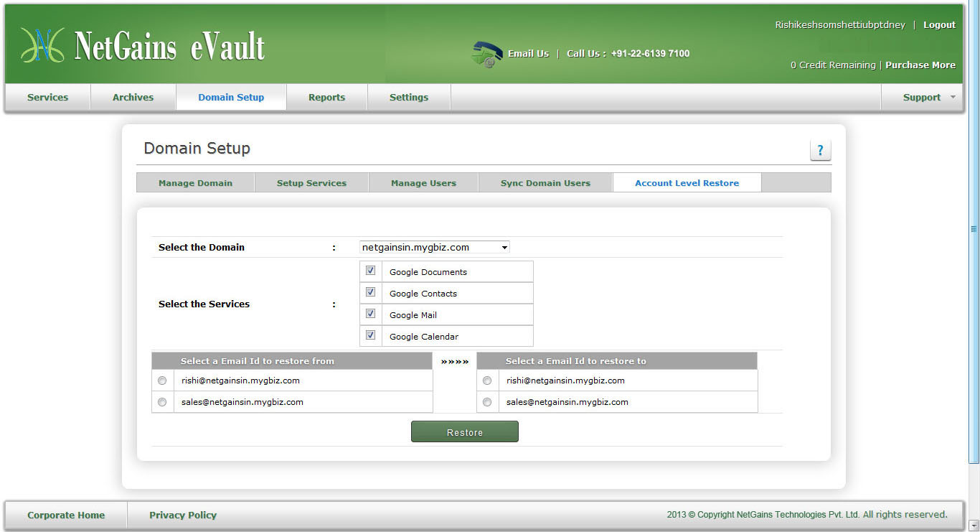
Task: Select rishi@netgainsin.mygbiz.com as restore from
Action: [x=162, y=381]
